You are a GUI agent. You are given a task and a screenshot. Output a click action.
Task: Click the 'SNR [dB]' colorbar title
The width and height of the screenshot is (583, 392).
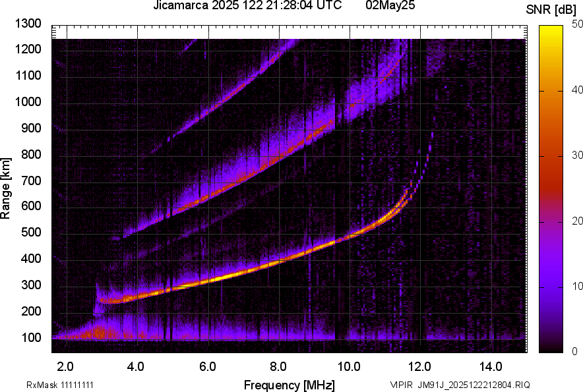(551, 10)
